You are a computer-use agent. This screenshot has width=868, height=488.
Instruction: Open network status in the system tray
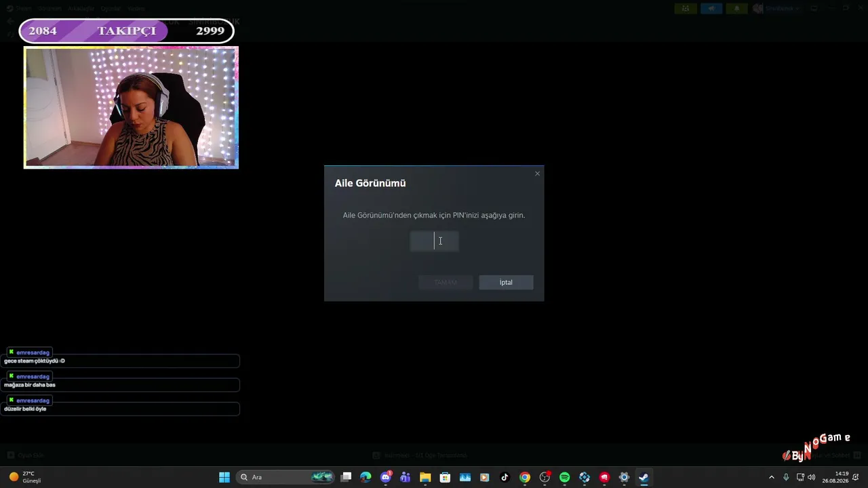(800, 477)
